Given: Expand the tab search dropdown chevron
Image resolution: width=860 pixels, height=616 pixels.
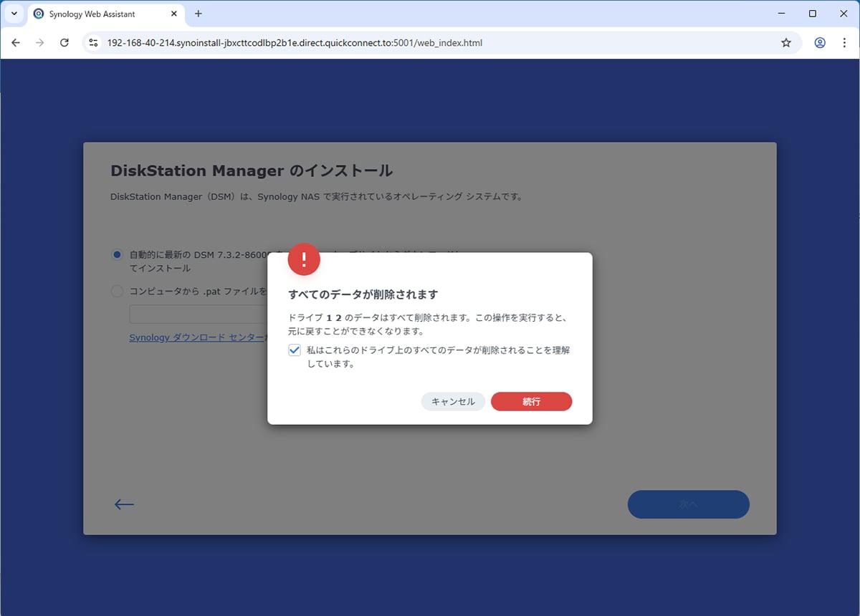Looking at the screenshot, I should 14,14.
